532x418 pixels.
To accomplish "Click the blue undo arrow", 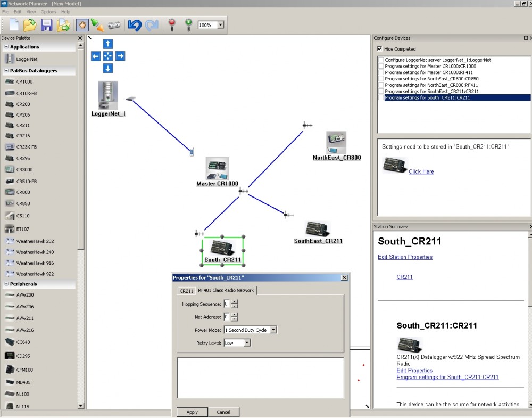I will pyautogui.click(x=135, y=25).
